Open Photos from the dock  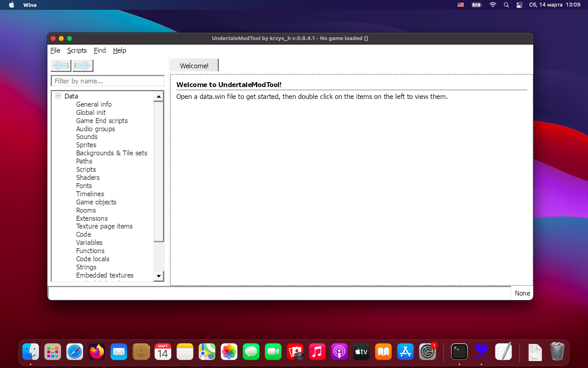coord(229,352)
